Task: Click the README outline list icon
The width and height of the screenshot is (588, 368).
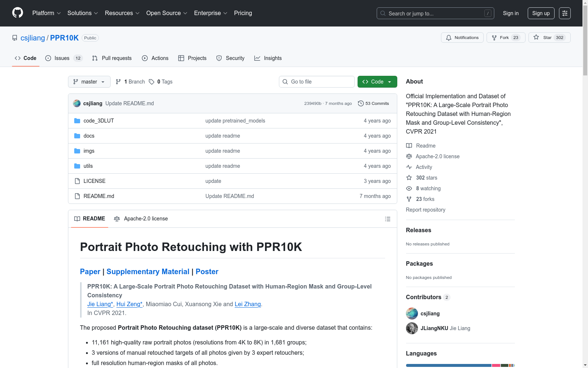Action: [x=388, y=219]
